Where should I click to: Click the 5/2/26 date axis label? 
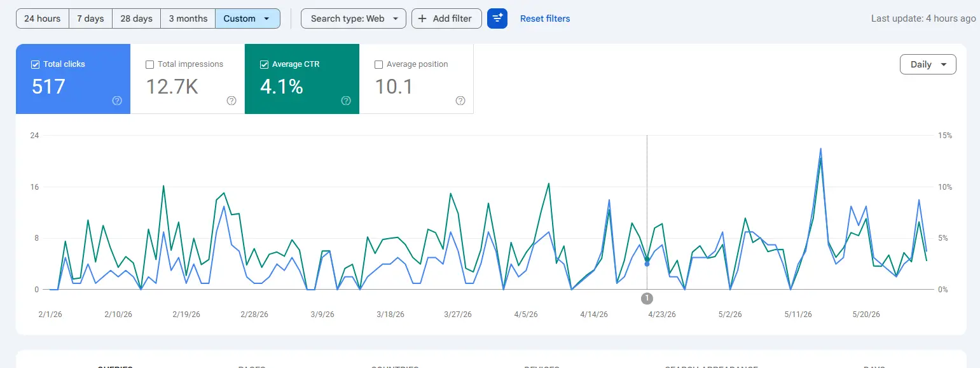[730, 315]
